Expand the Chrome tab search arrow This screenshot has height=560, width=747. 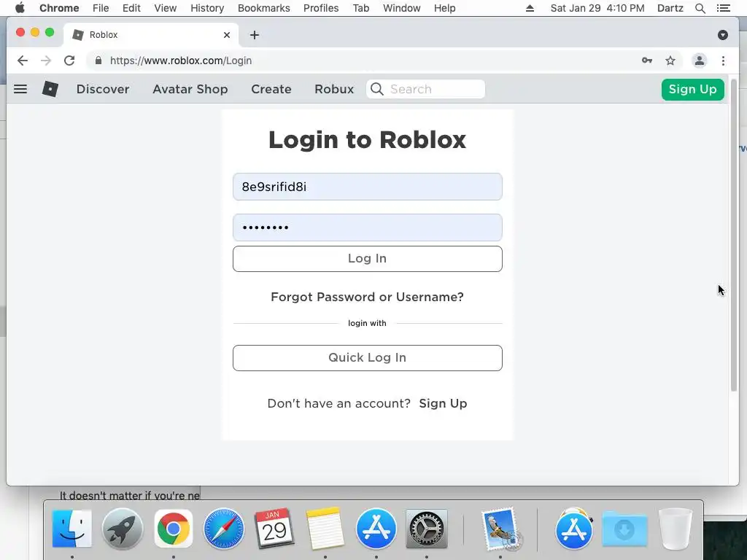coord(723,35)
